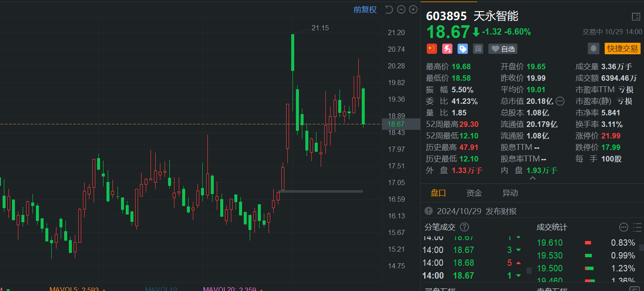Click the scrollbar thumb of 分笔成交 list
The image size is (644, 291).
tap(529, 270)
